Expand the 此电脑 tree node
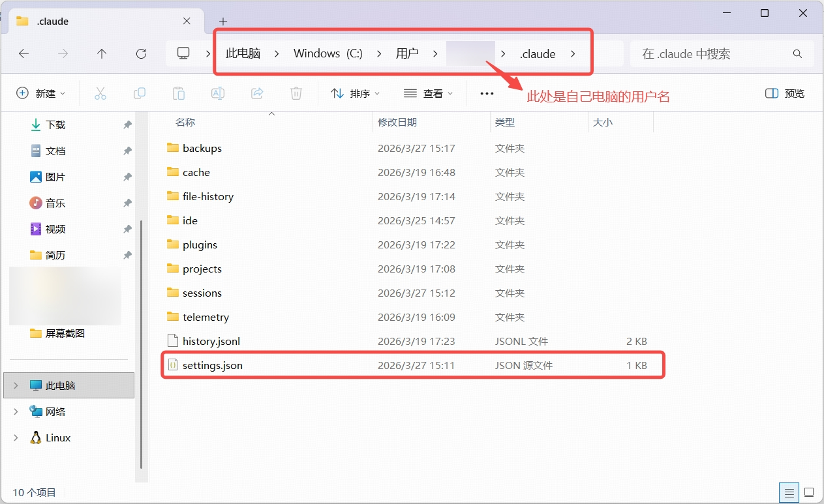This screenshot has width=824, height=504. coord(16,385)
